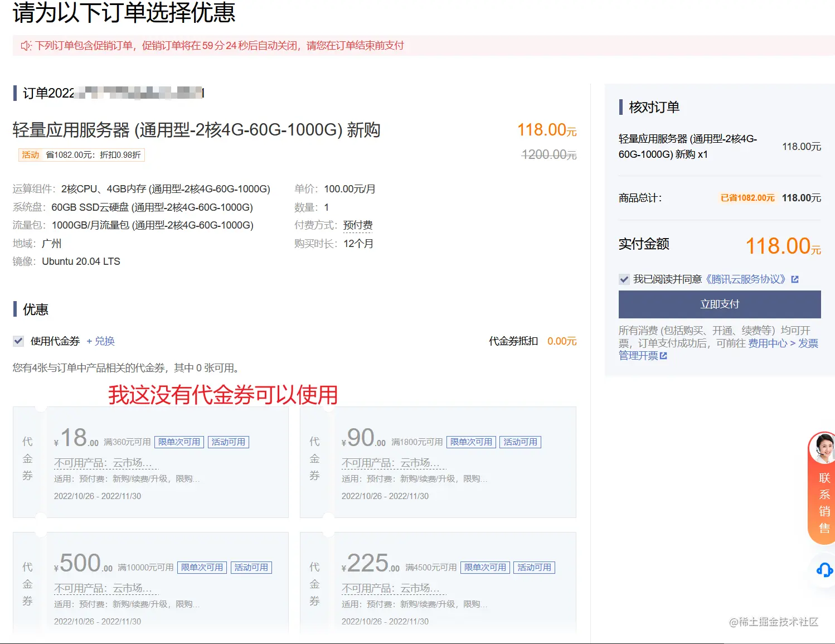835x644 pixels.
Task: Click the 限单次可用 tag on the ¥18 voucher
Action: click(178, 442)
